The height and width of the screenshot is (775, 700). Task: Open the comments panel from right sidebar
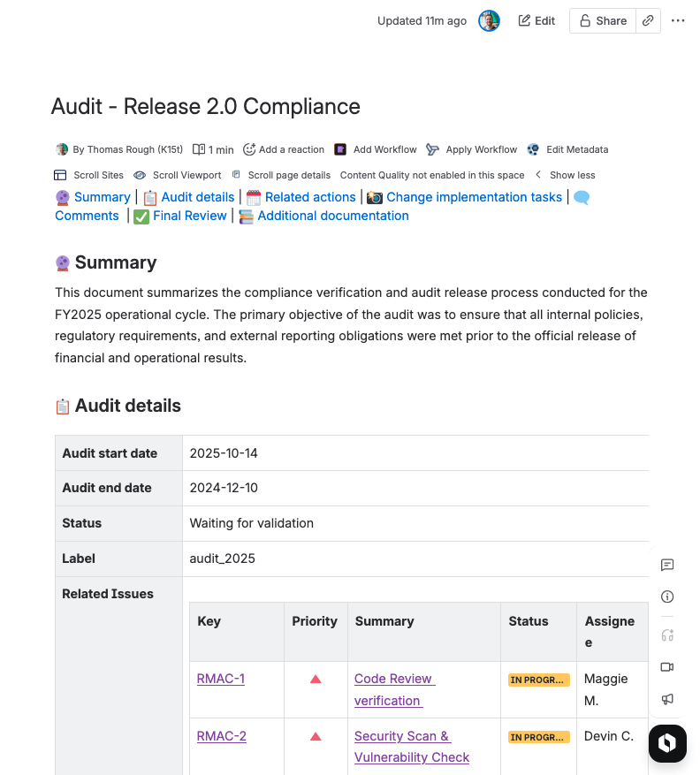(x=667, y=565)
